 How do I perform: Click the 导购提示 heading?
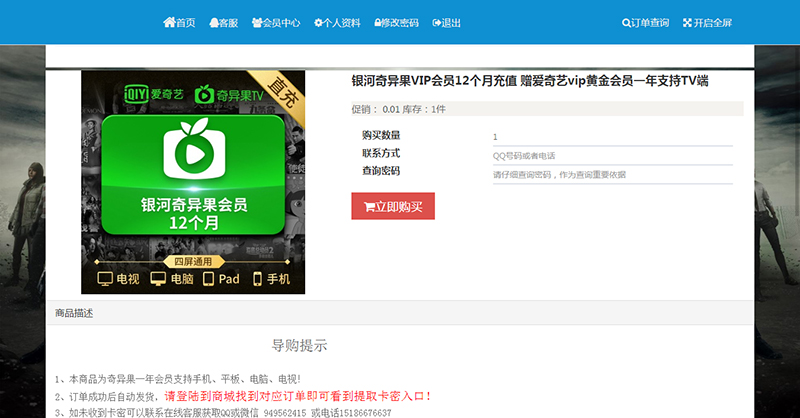click(299, 346)
